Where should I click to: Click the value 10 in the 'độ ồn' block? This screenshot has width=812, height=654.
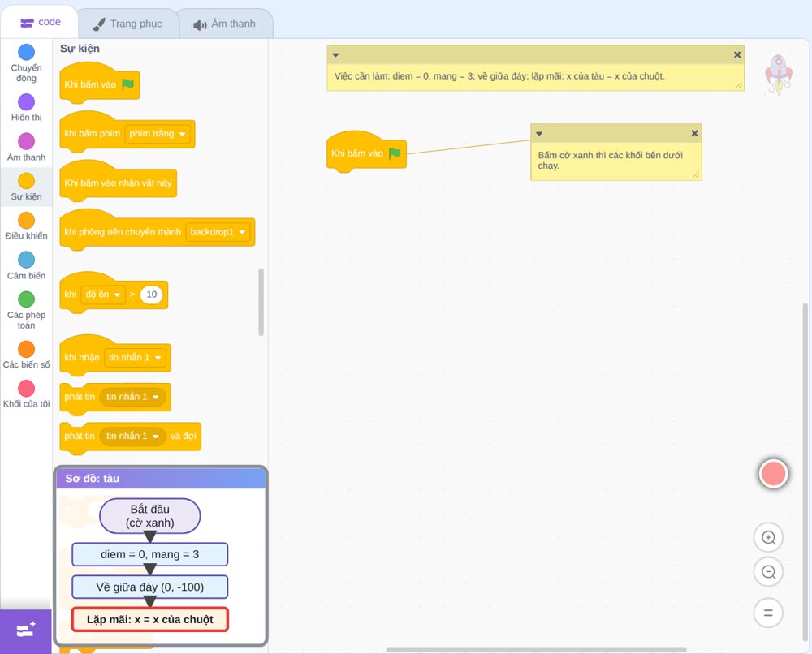152,295
